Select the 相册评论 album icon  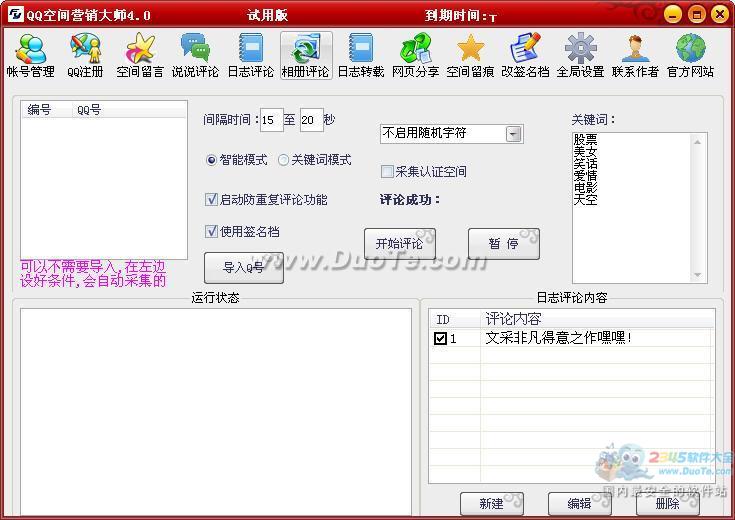[306, 55]
